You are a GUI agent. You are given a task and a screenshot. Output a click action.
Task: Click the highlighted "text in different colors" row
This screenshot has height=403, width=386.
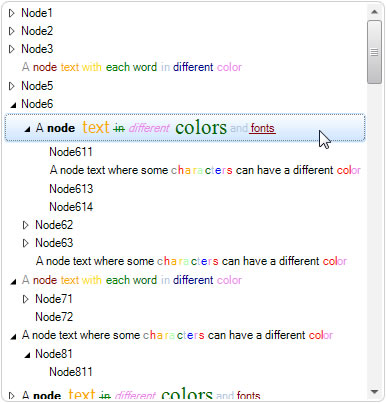coord(185,128)
